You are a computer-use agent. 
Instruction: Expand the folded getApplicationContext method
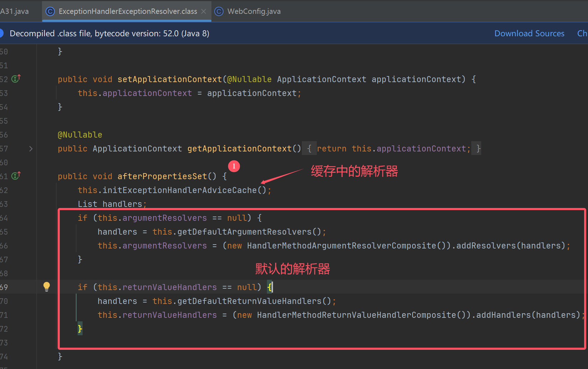click(x=31, y=149)
